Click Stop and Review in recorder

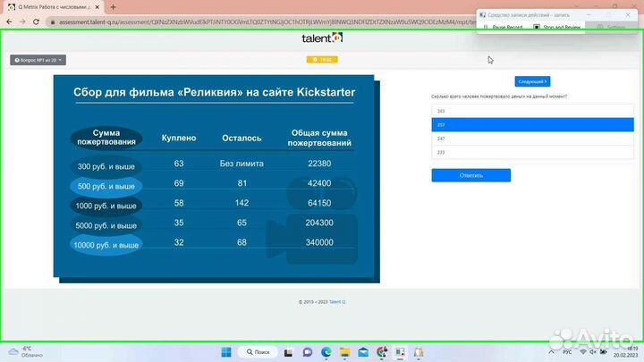[557, 28]
